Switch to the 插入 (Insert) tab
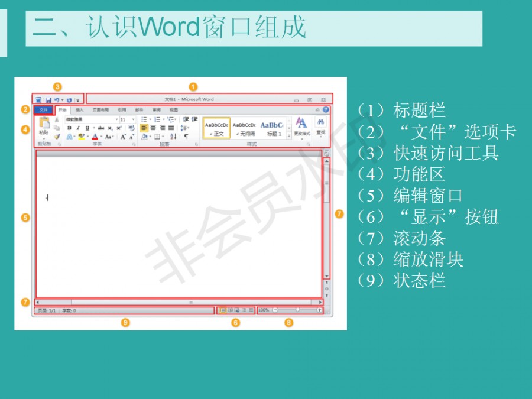This screenshot has width=532, height=399. point(79,110)
